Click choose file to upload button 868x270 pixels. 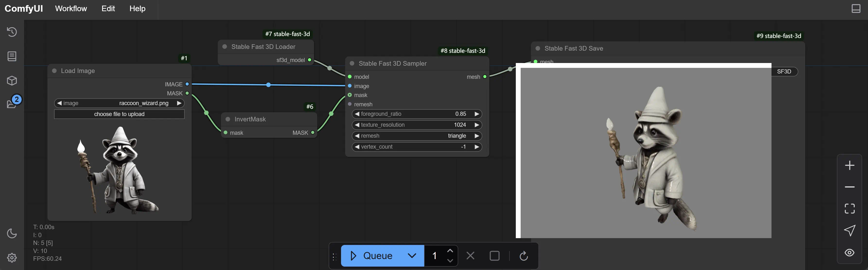(x=119, y=114)
